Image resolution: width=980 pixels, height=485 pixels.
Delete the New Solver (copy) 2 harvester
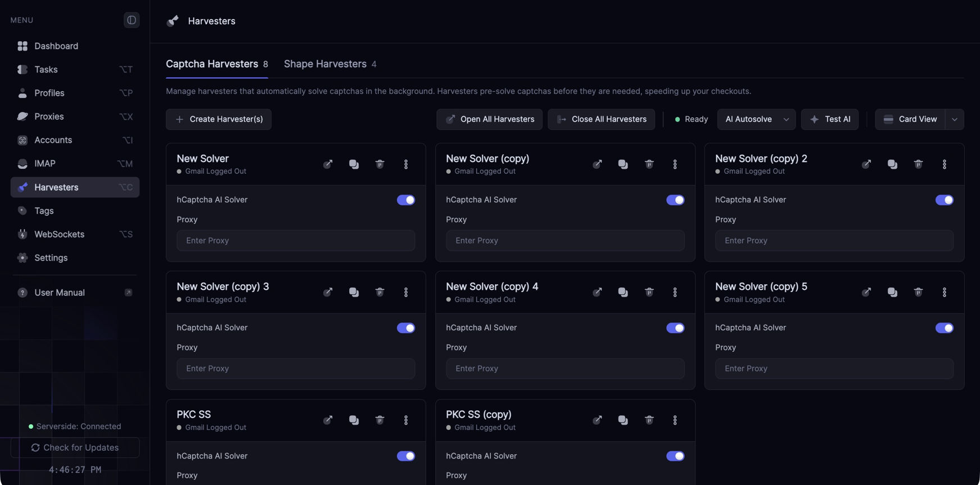point(919,164)
